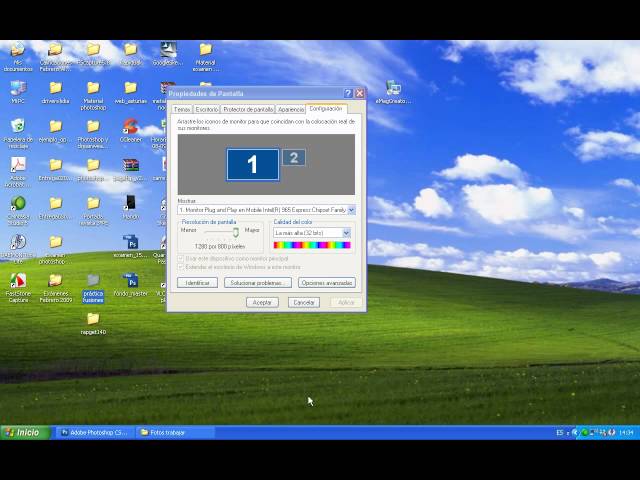Switch to the Apariencia tab
Image resolution: width=640 pixels, height=480 pixels.
click(x=291, y=109)
